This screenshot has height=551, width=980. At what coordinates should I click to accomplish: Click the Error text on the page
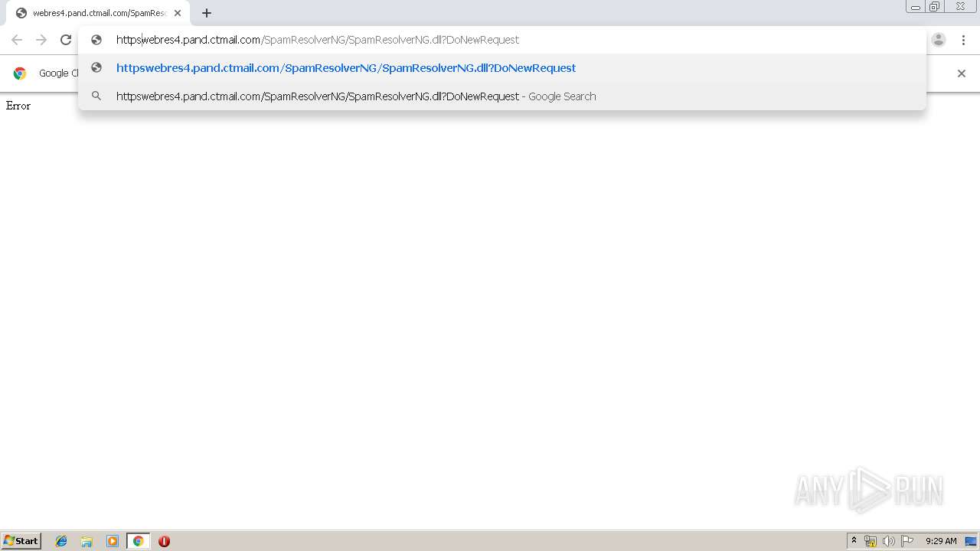(x=18, y=106)
